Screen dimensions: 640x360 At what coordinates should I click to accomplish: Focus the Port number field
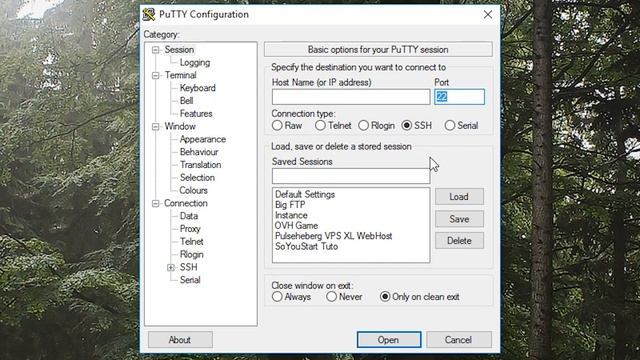click(x=459, y=97)
